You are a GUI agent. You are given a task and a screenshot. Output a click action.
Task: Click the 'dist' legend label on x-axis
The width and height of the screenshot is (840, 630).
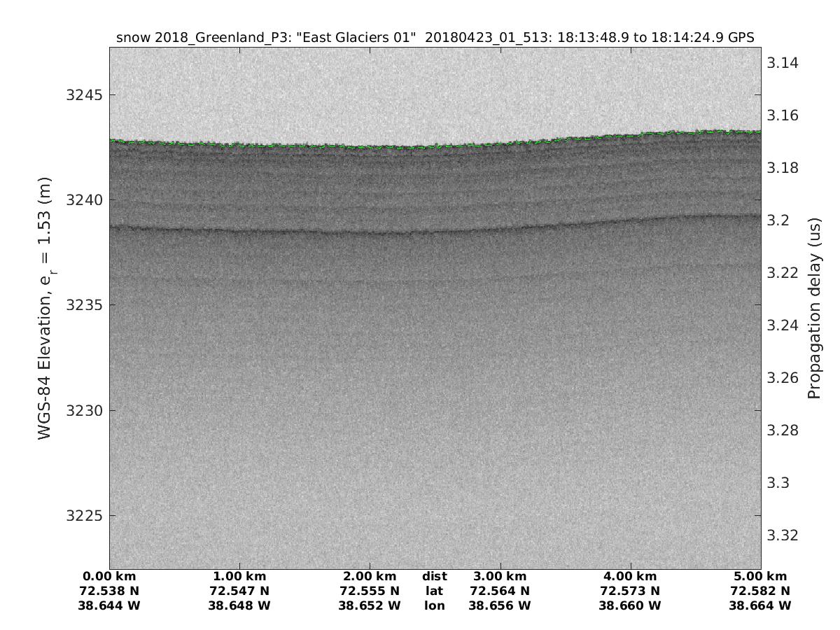coord(435,576)
